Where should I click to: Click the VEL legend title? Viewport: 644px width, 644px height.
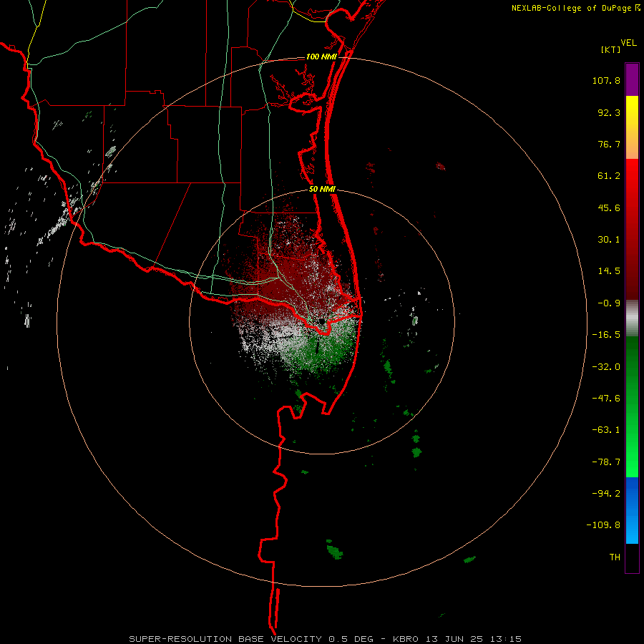[x=628, y=43]
